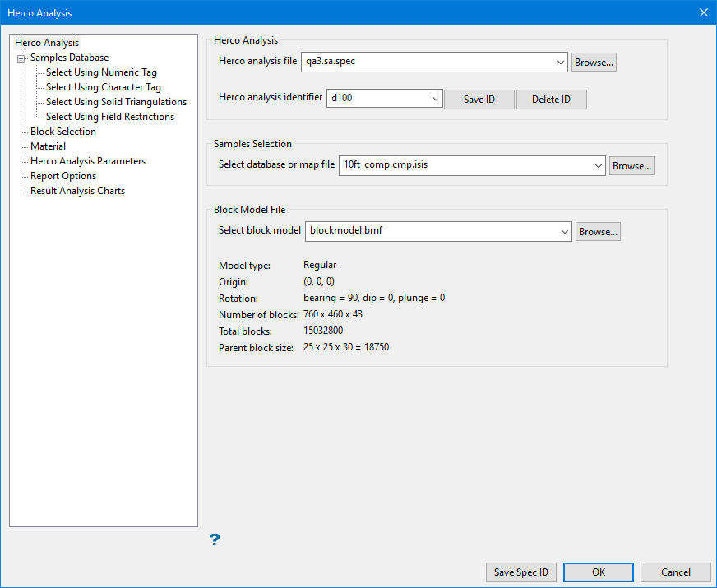Browse for a block model file
The width and height of the screenshot is (717, 588).
tap(598, 231)
